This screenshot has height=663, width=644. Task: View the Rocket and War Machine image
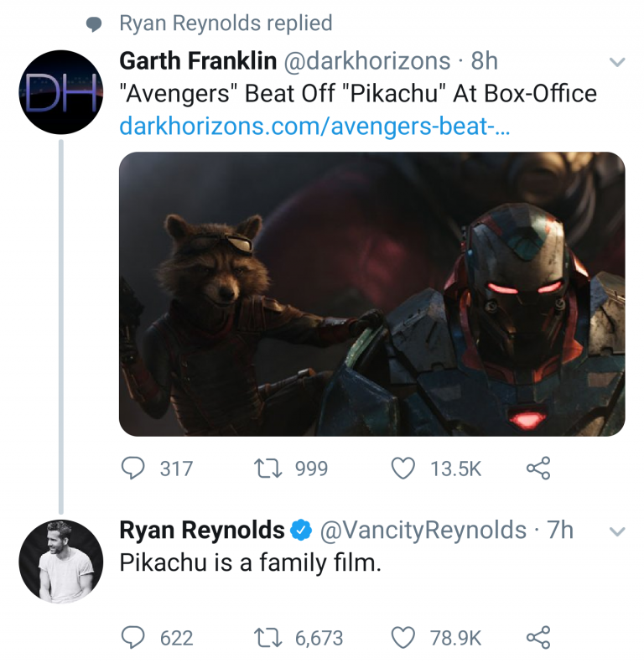(371, 293)
